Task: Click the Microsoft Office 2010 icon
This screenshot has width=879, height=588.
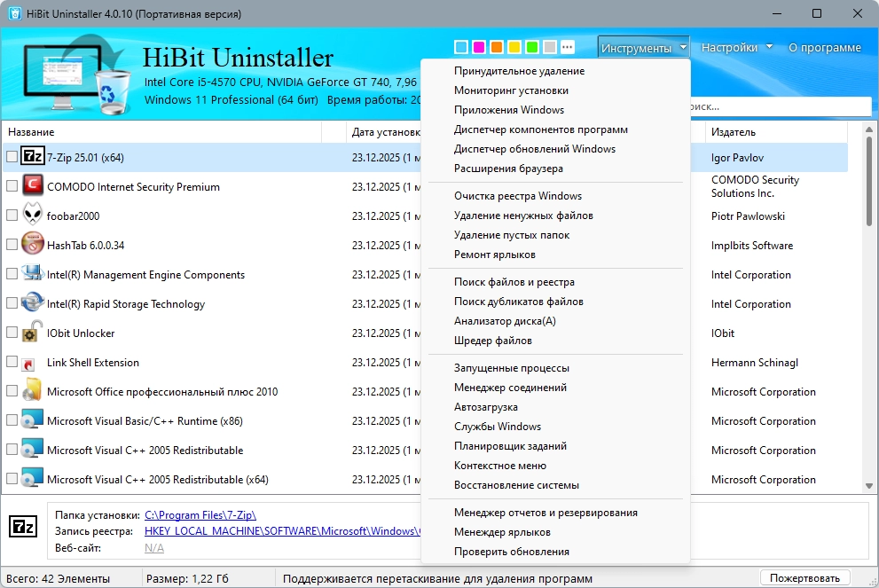Action: 32,390
